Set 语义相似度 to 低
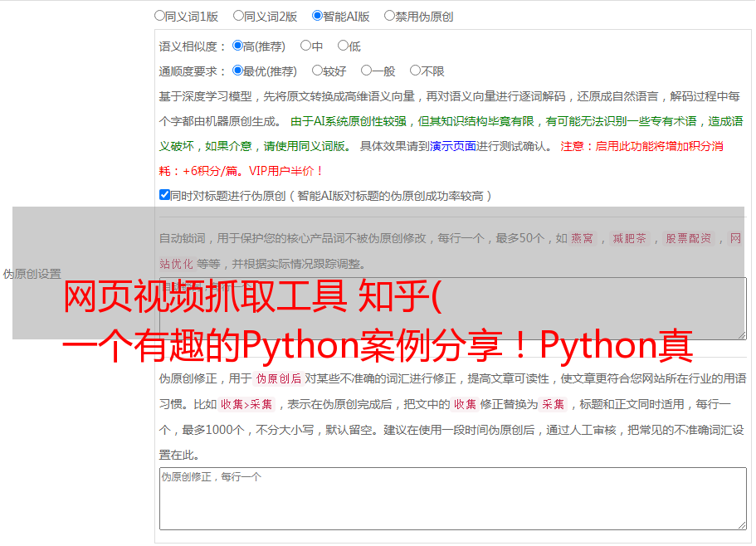This screenshot has width=756, height=546. tap(343, 46)
